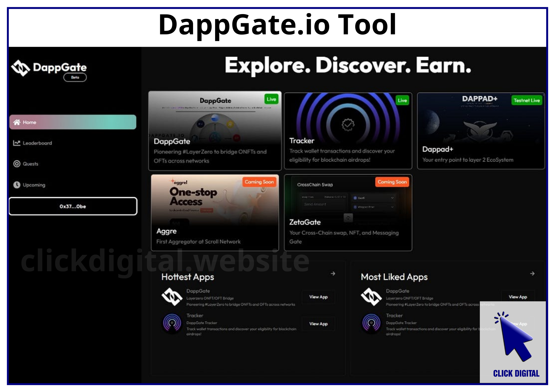Click View App for Tracker in Hottest Apps
Image resolution: width=555 pixels, height=392 pixels.
click(318, 324)
